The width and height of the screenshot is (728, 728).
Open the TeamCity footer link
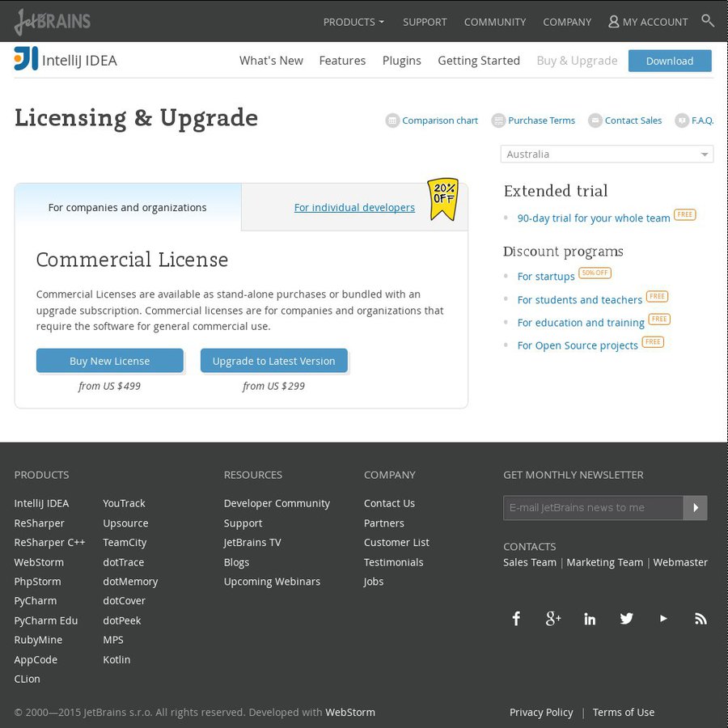coord(125,542)
